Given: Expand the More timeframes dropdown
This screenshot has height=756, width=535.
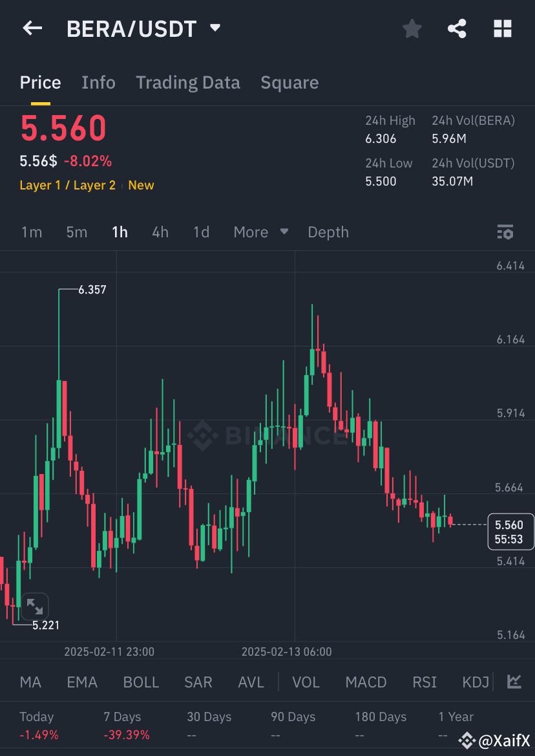Looking at the screenshot, I should click(260, 232).
